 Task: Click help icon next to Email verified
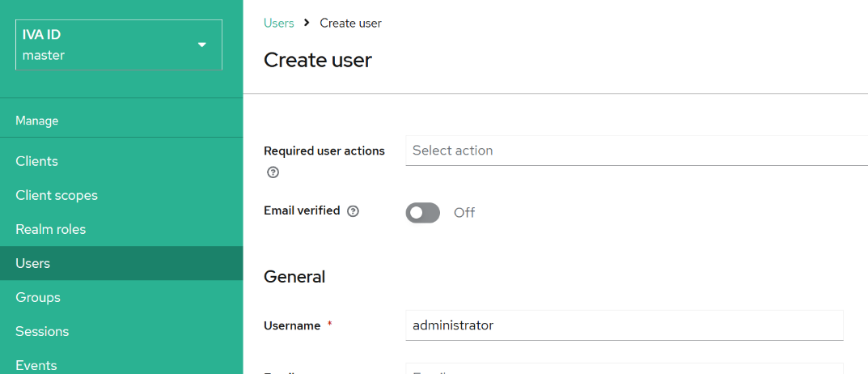353,211
